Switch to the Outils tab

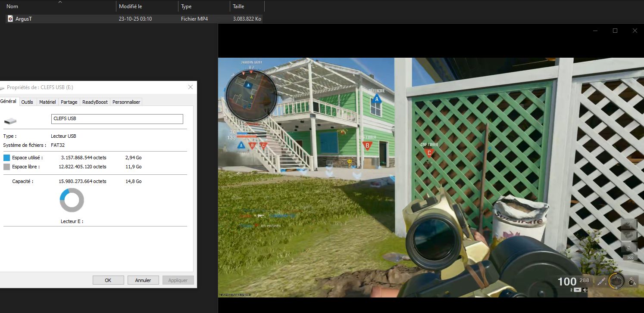pos(27,102)
